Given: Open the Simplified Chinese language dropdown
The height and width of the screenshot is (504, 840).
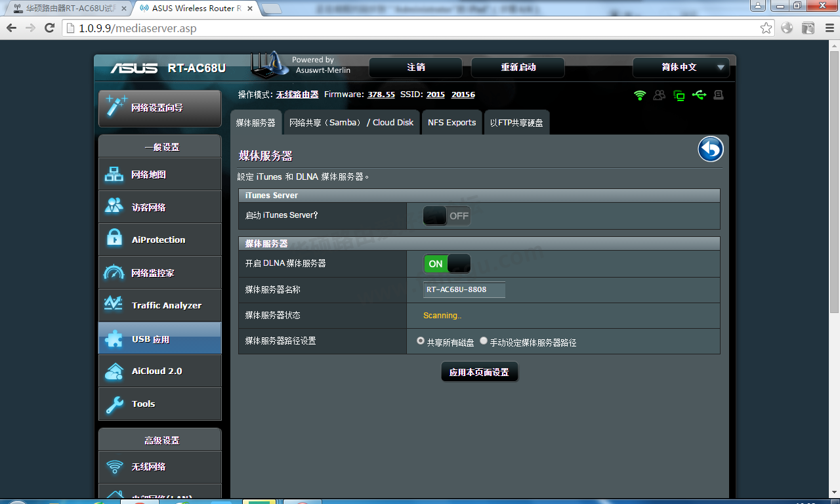Looking at the screenshot, I should (681, 68).
